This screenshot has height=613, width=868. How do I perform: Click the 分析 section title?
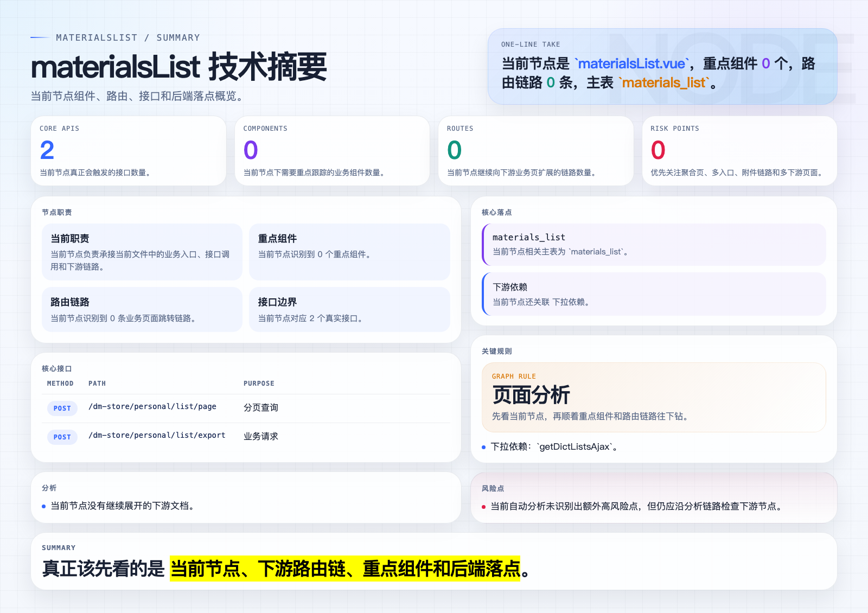click(49, 488)
